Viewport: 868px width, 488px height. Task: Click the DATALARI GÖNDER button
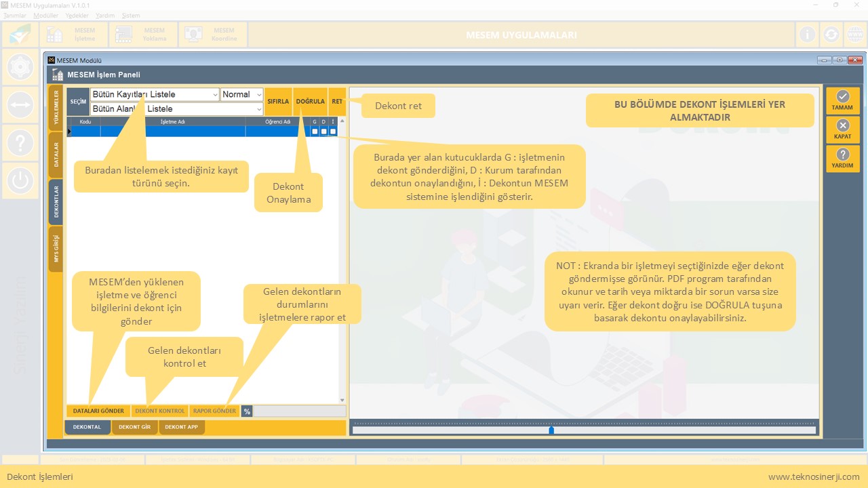click(x=98, y=411)
